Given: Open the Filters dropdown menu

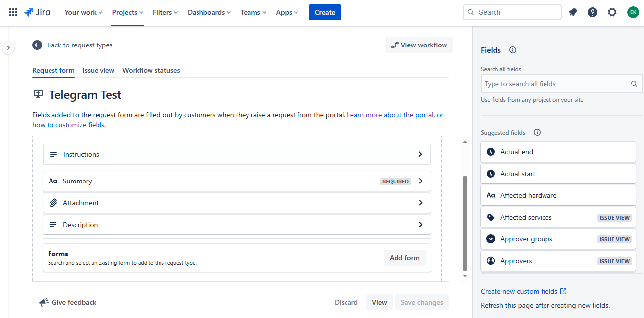Looking at the screenshot, I should (x=165, y=12).
